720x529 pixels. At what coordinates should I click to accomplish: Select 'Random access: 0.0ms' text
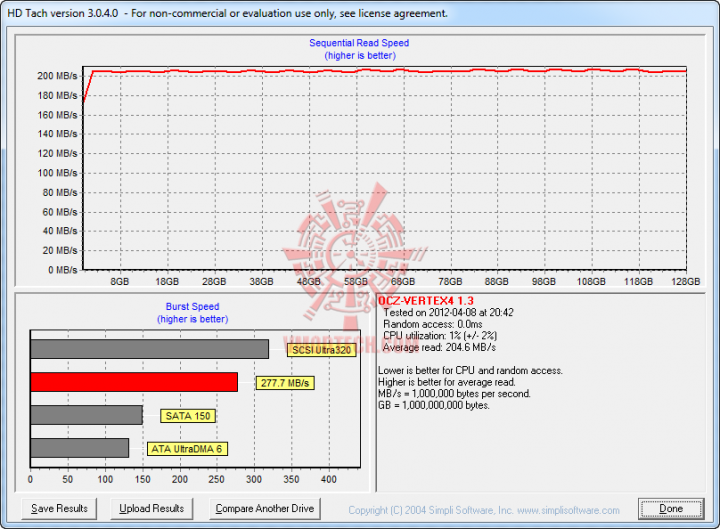[x=433, y=324]
